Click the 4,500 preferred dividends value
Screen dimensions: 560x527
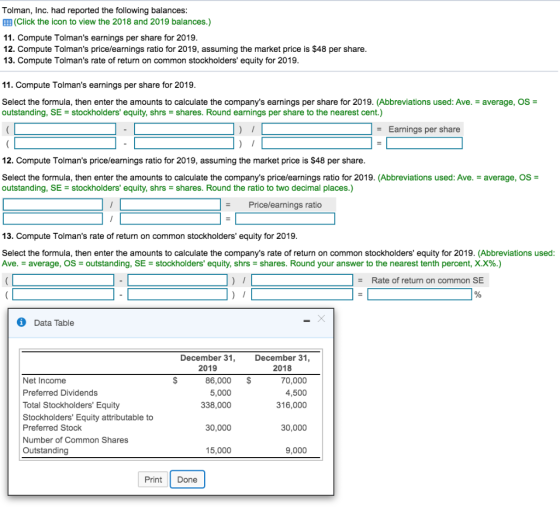coord(296,393)
